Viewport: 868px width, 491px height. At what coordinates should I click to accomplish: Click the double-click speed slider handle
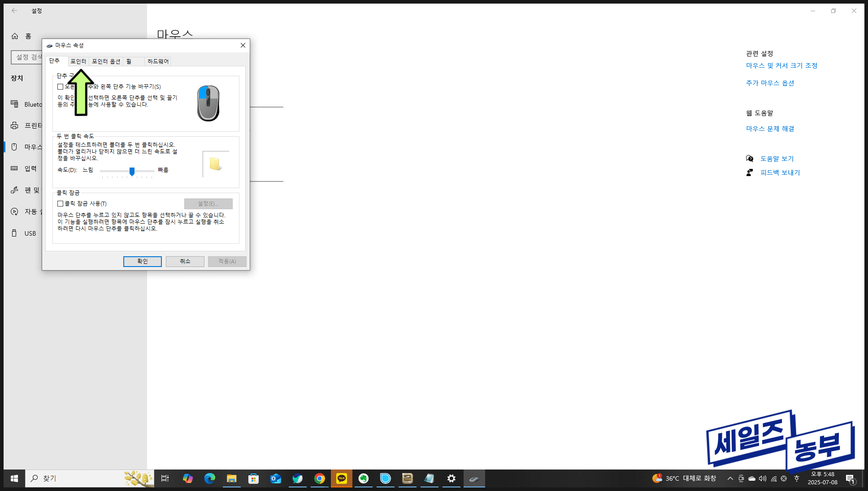(x=132, y=171)
